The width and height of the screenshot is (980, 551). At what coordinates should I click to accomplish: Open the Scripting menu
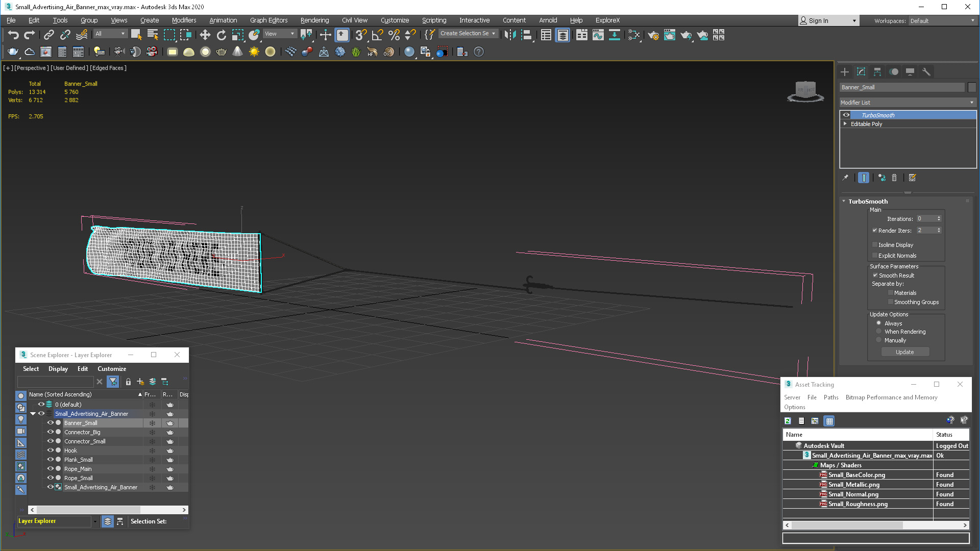click(x=434, y=20)
